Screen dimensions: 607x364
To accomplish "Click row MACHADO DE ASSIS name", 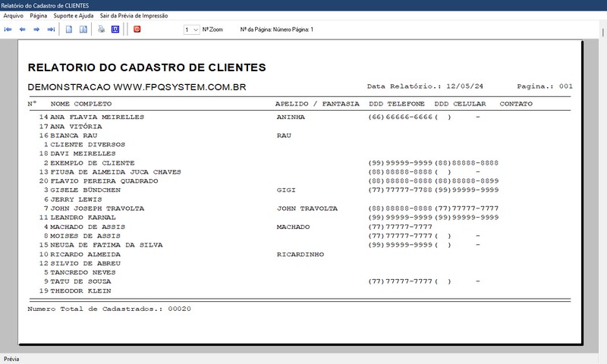I will [x=88, y=227].
